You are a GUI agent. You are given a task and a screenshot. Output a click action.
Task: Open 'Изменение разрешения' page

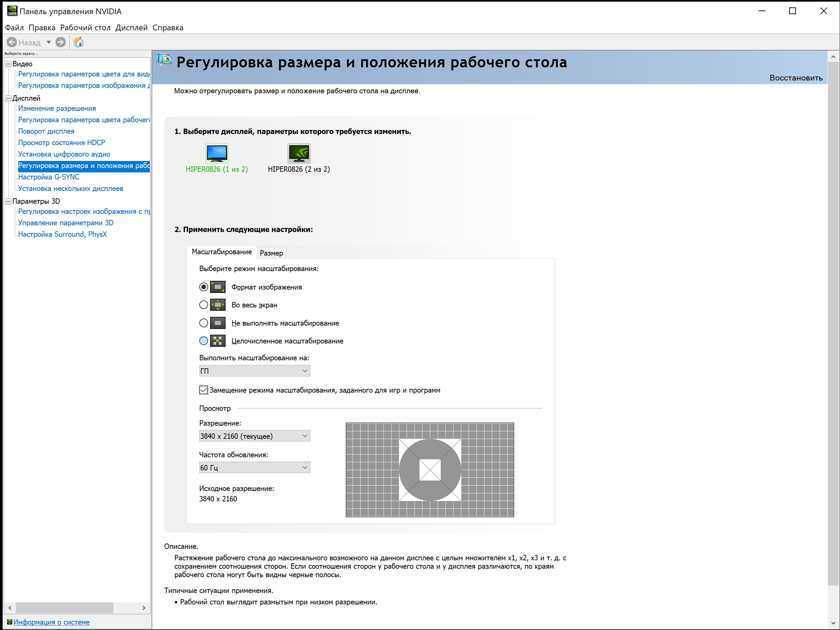coord(57,109)
